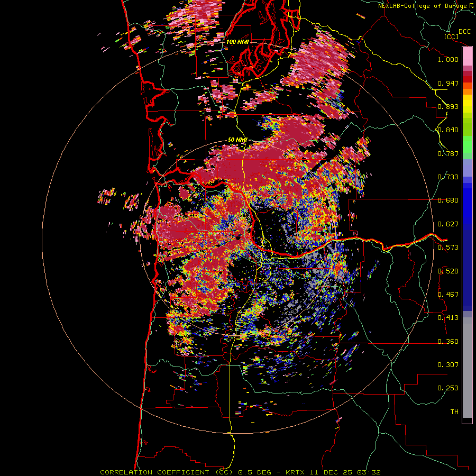Select the 0.467 legend value
Image resolution: width=476 pixels, height=476 pixels.
[448, 295]
